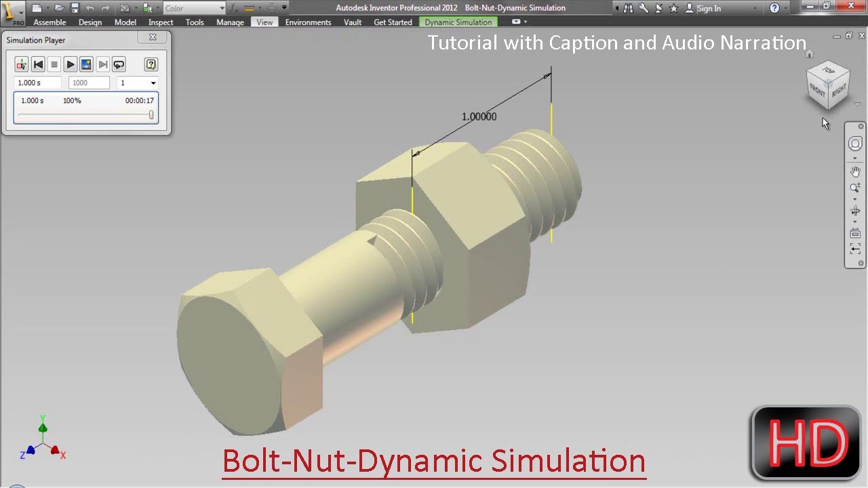Image resolution: width=868 pixels, height=488 pixels.
Task: Select the View ribbon tab
Action: [x=264, y=22]
